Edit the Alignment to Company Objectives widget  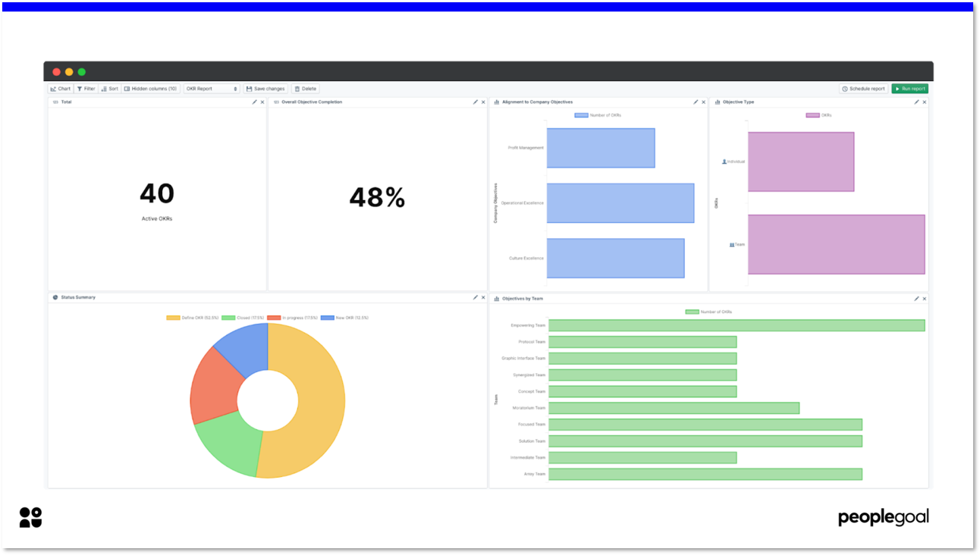[696, 102]
